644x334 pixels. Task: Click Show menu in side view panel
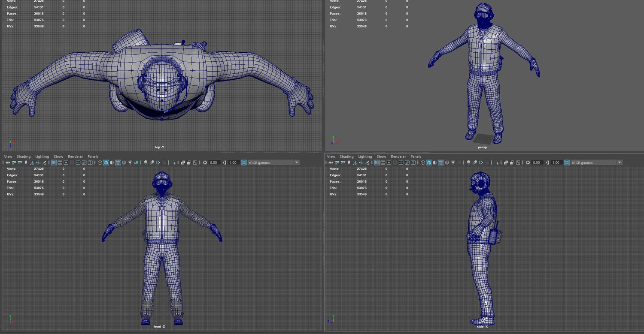click(381, 156)
